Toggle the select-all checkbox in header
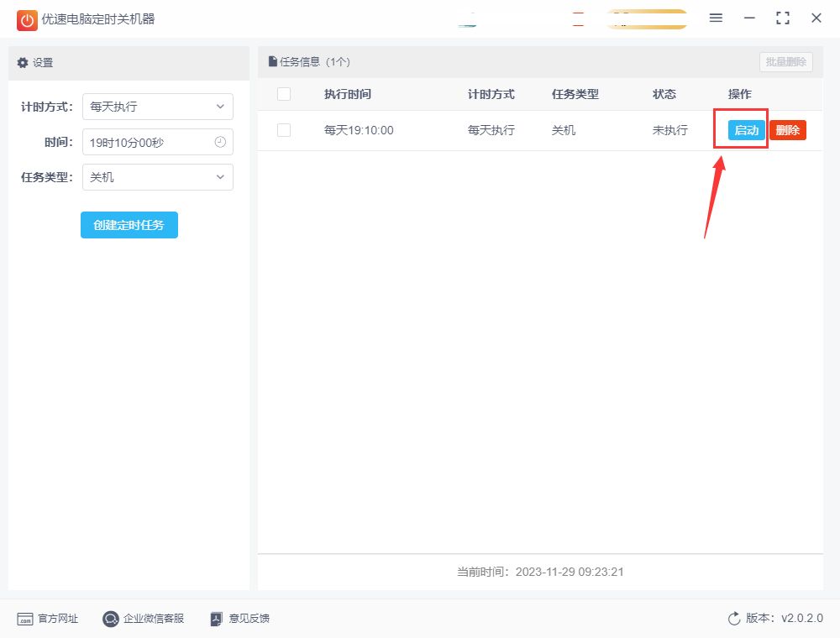The image size is (840, 638). 284,94
